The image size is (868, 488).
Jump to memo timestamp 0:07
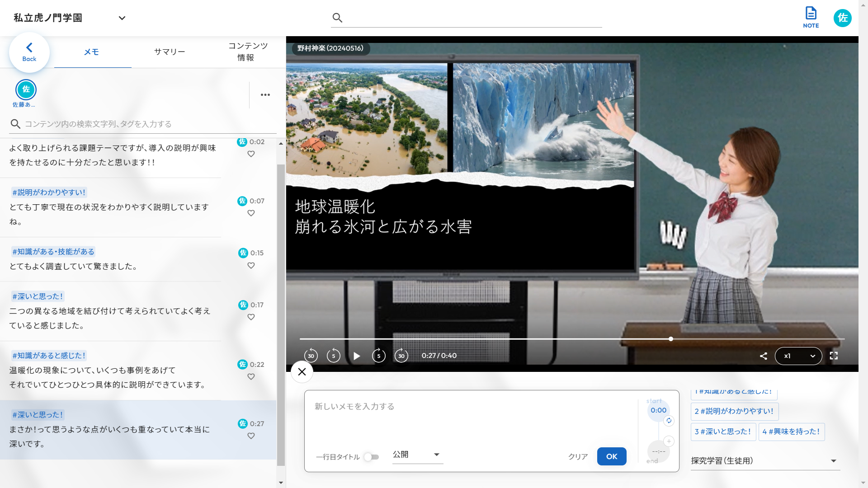[257, 201]
